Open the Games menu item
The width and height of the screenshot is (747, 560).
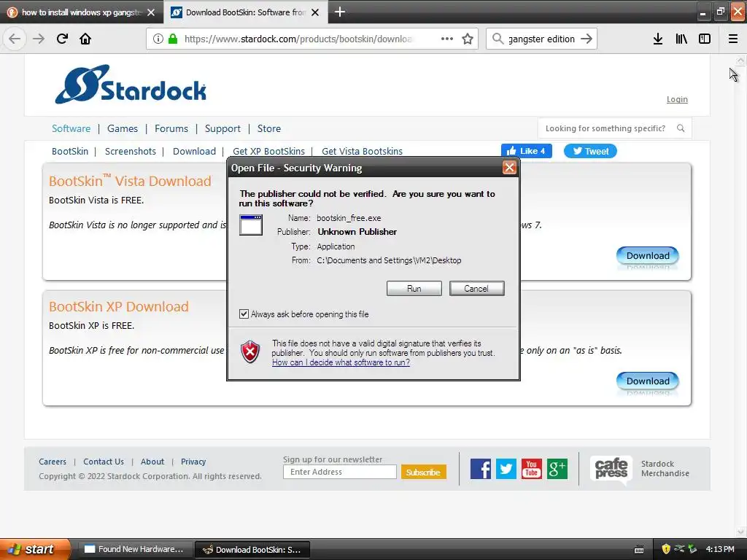coord(123,128)
